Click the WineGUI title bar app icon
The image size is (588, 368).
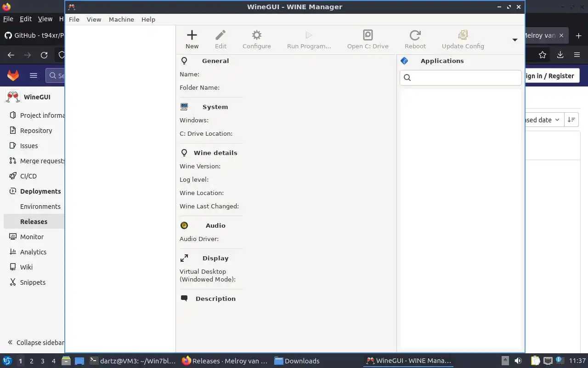pyautogui.click(x=71, y=7)
